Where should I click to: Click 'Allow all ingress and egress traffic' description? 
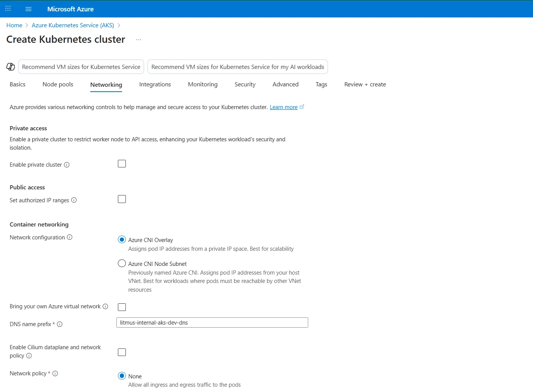185,385
